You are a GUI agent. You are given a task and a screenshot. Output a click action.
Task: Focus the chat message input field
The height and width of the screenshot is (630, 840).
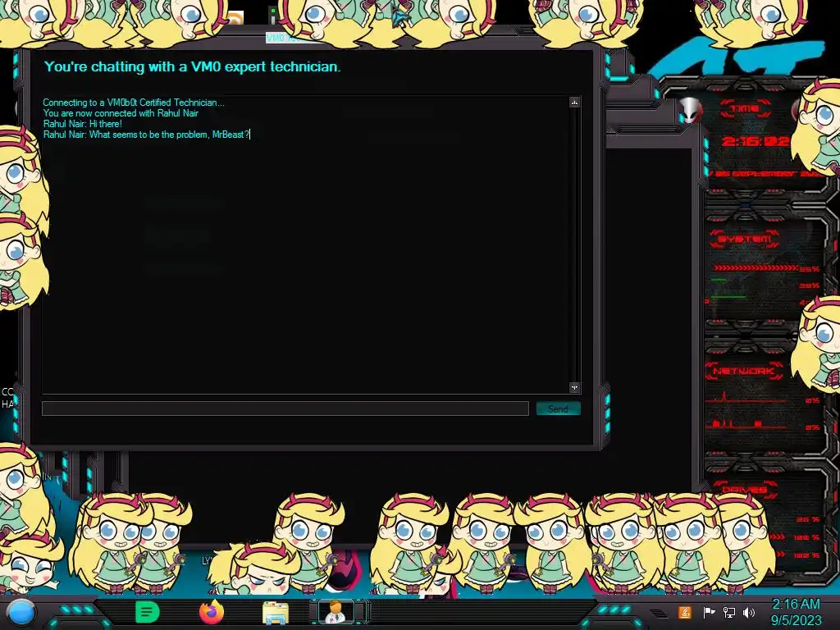coord(285,409)
